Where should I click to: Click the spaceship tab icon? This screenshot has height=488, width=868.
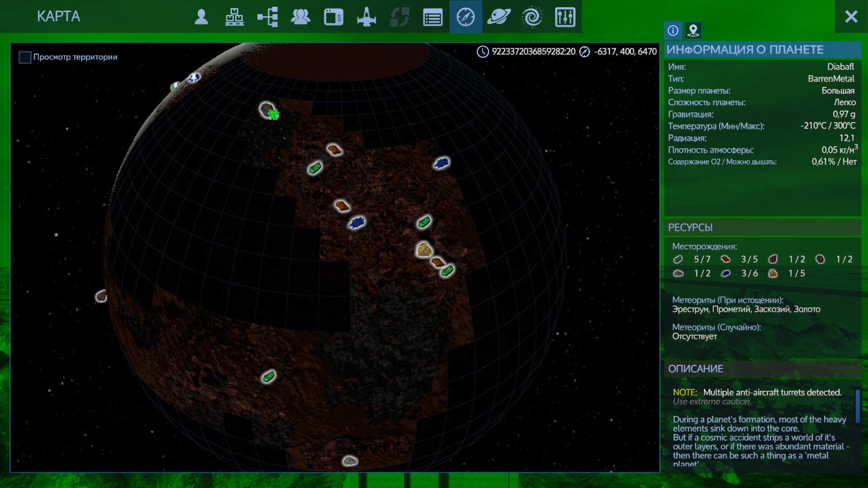click(x=367, y=17)
